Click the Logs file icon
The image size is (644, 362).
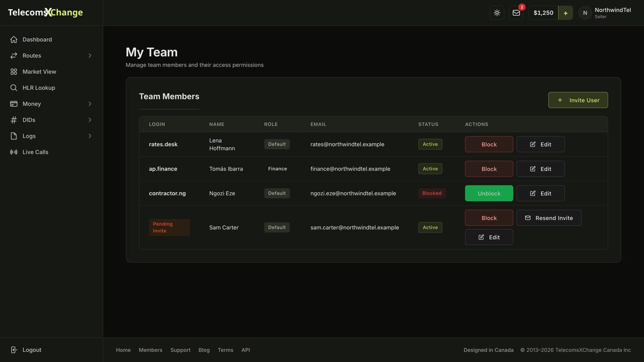coord(14,136)
